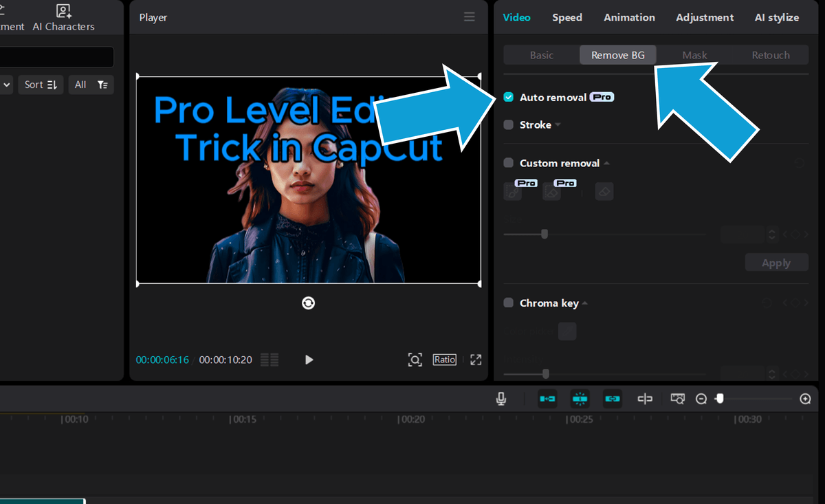Click the timeline zoom slider handle

pyautogui.click(x=720, y=399)
